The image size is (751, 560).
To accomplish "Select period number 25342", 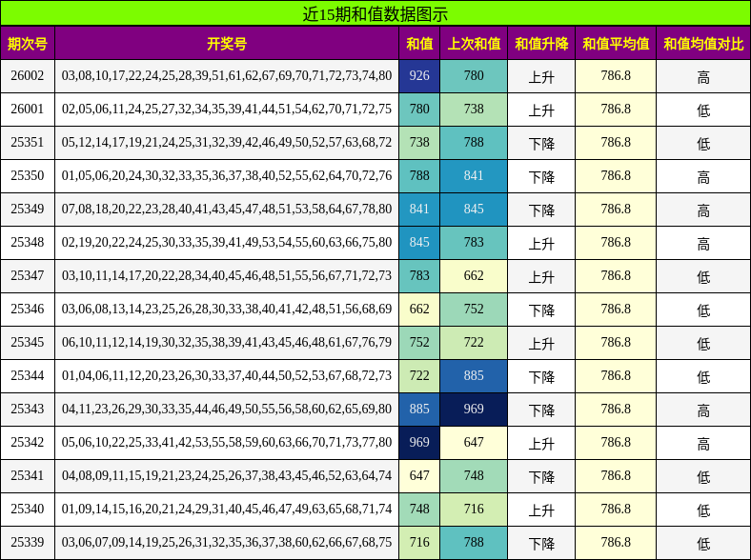I will 28,442.
